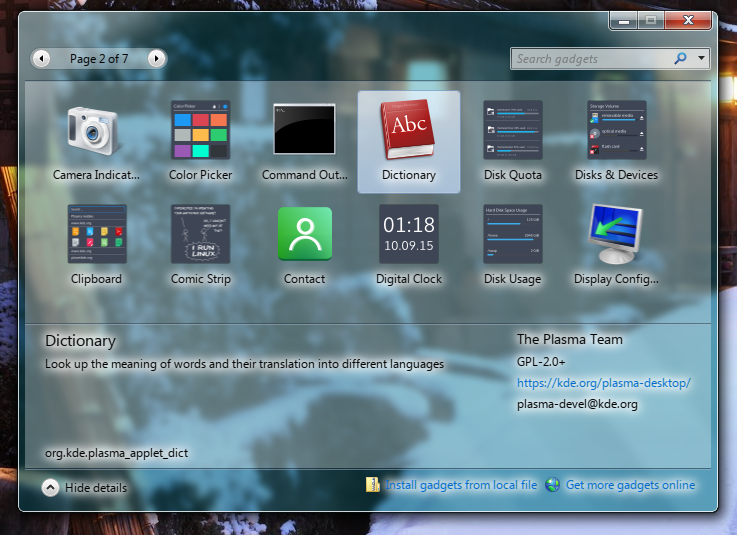Click the Dictionary title in details pane
737x535 pixels.
80,341
